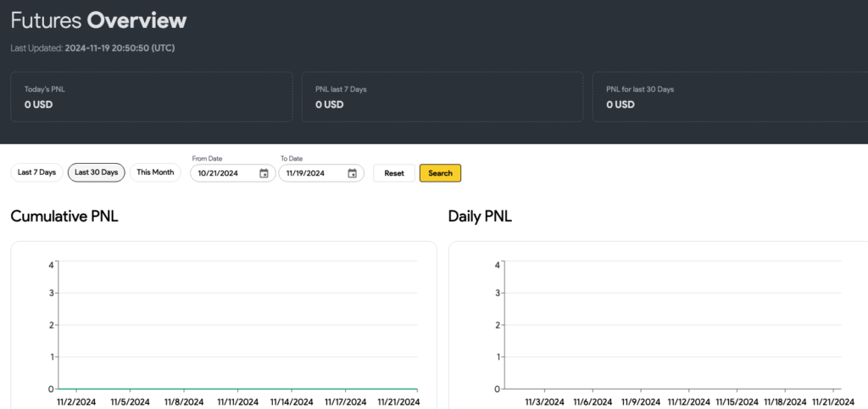Select the Last 30 Days filter
Image resolution: width=868 pixels, height=409 pixels.
point(97,172)
